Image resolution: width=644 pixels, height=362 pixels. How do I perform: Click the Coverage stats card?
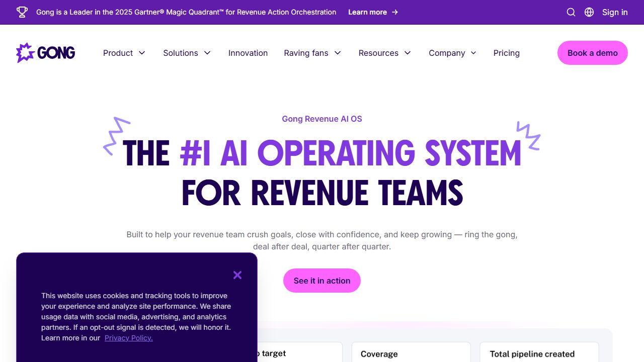click(x=411, y=352)
